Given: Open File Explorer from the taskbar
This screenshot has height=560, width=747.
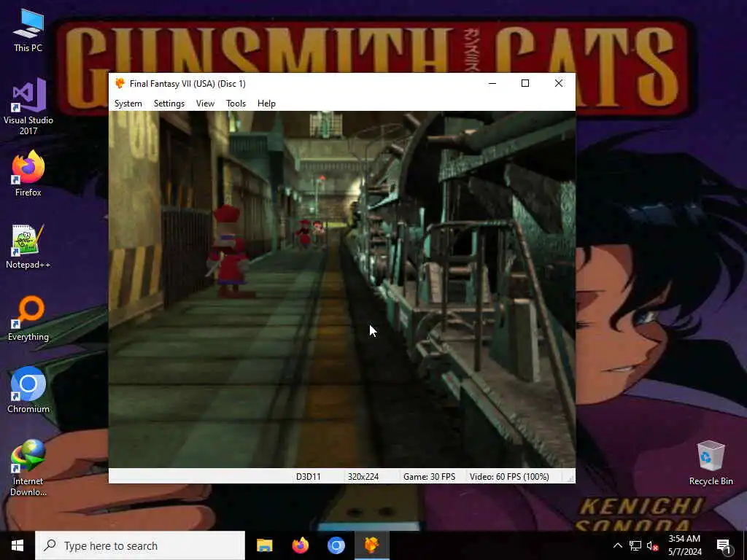Looking at the screenshot, I should (x=264, y=545).
